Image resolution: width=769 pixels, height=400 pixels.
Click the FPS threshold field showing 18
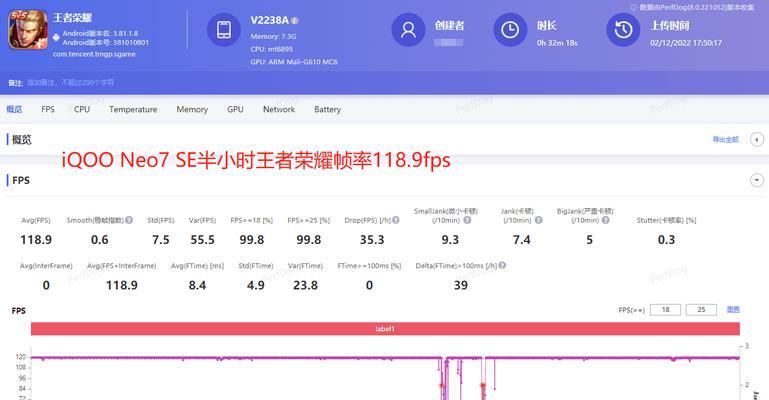pyautogui.click(x=665, y=309)
